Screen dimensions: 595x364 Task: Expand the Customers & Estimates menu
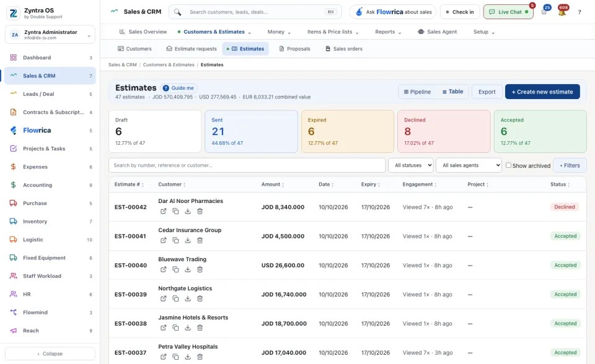pyautogui.click(x=214, y=32)
